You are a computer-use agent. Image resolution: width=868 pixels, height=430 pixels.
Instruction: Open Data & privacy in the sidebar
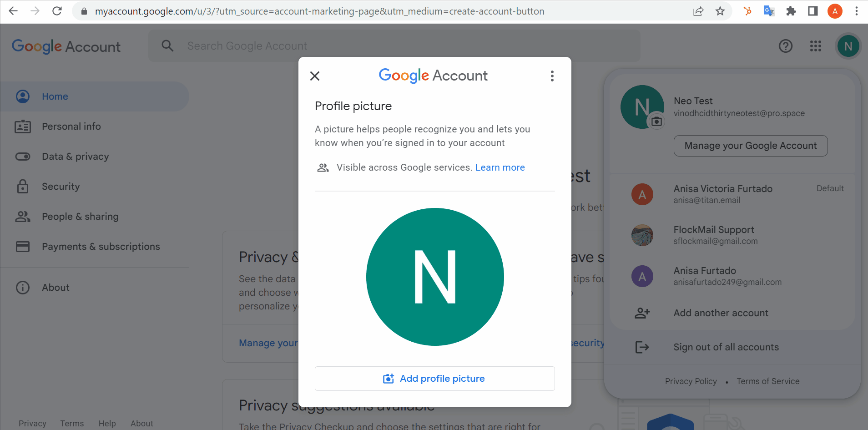click(x=95, y=157)
